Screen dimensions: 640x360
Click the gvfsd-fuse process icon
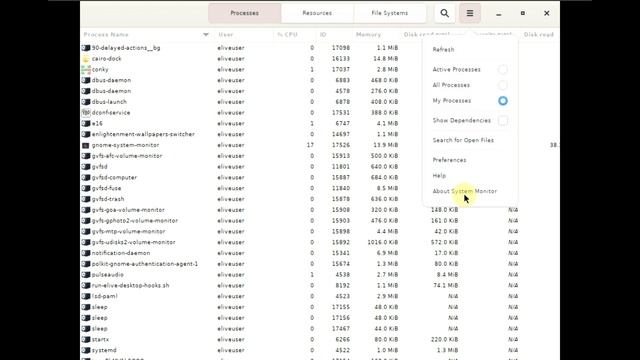point(86,188)
